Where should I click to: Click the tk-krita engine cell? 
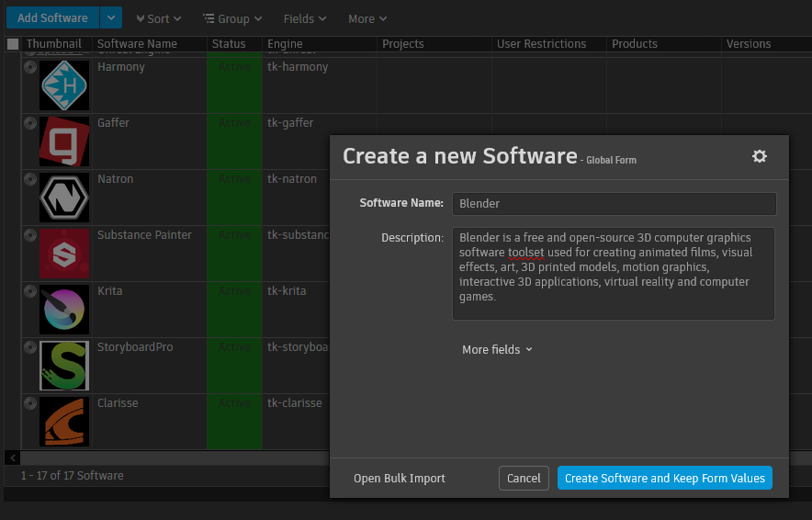[x=296, y=310]
